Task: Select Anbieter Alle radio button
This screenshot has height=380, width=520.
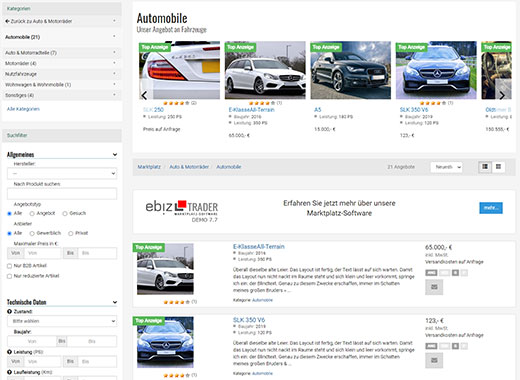Action: 9,233
